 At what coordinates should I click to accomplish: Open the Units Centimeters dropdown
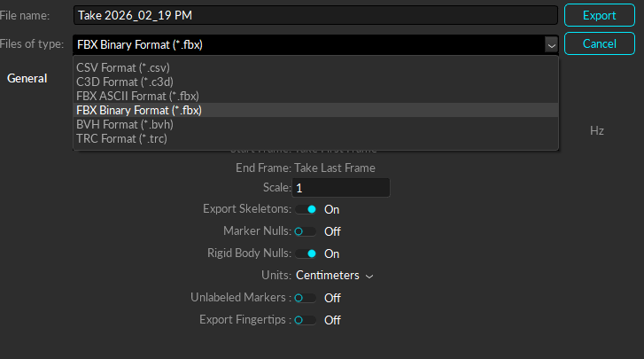pos(334,276)
